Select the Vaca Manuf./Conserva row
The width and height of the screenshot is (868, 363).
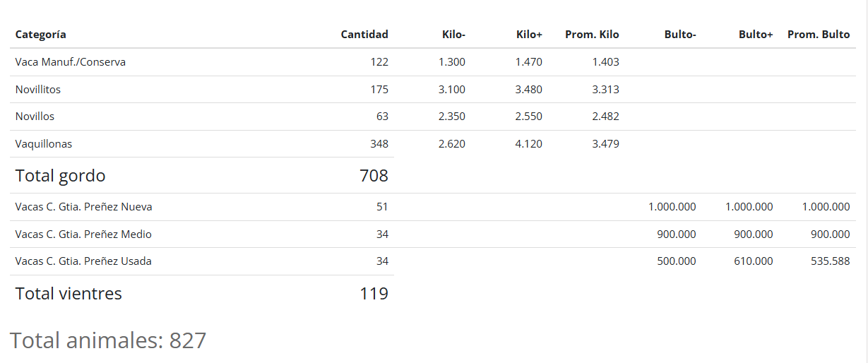click(433, 62)
